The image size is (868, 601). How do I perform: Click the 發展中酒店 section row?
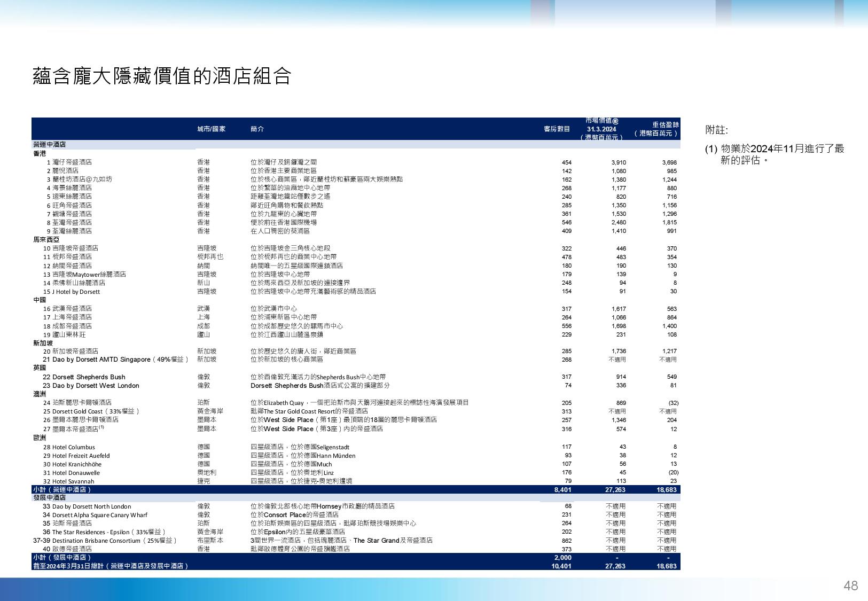point(356,497)
